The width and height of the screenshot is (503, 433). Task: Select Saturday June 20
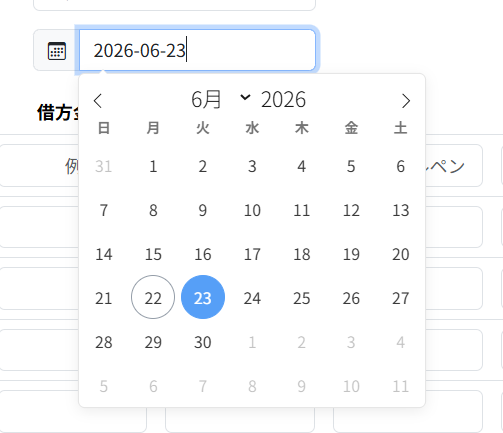click(x=401, y=254)
